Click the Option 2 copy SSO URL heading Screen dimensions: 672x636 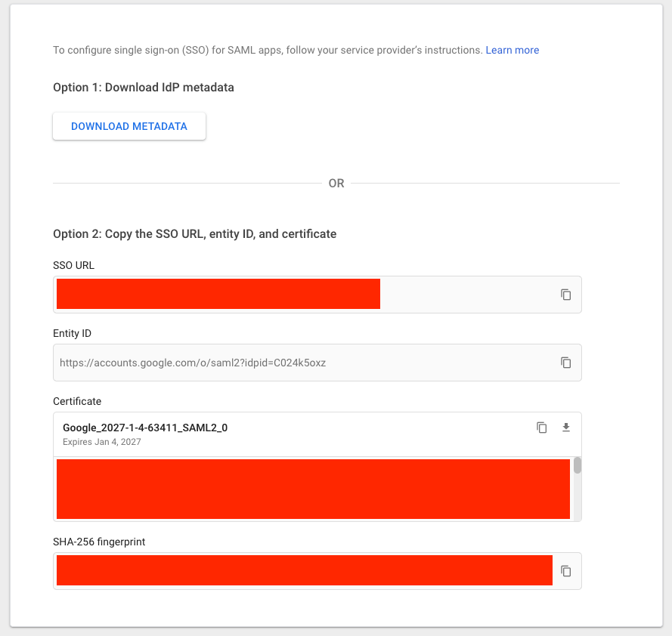(194, 233)
